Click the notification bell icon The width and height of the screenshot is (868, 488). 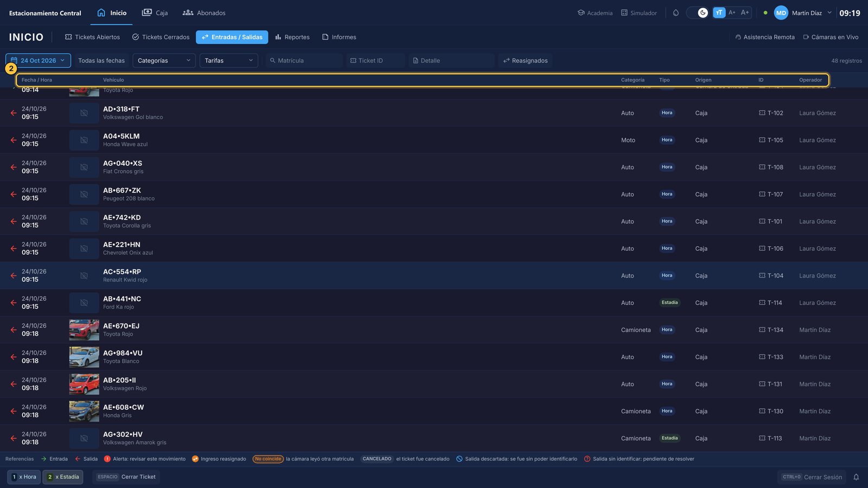856,477
